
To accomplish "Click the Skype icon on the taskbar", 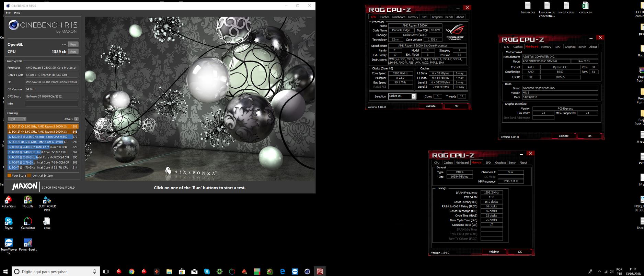I will click(207, 272).
